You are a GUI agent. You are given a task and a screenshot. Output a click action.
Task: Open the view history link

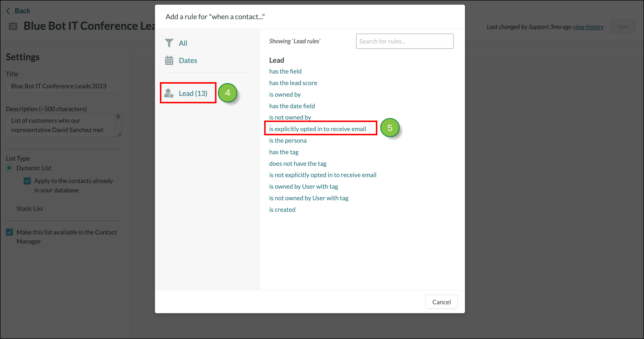pos(588,27)
